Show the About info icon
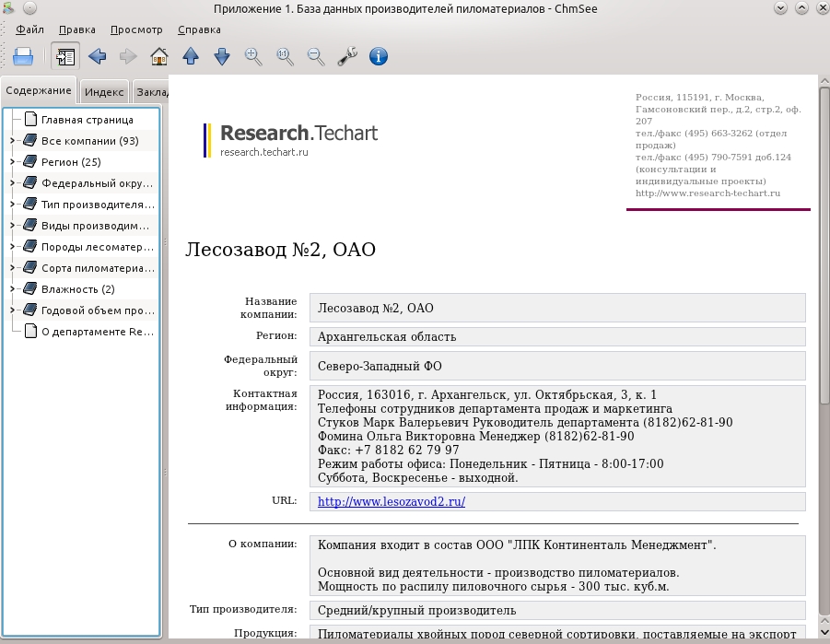Viewport: 830px width, 644px height. pos(378,56)
